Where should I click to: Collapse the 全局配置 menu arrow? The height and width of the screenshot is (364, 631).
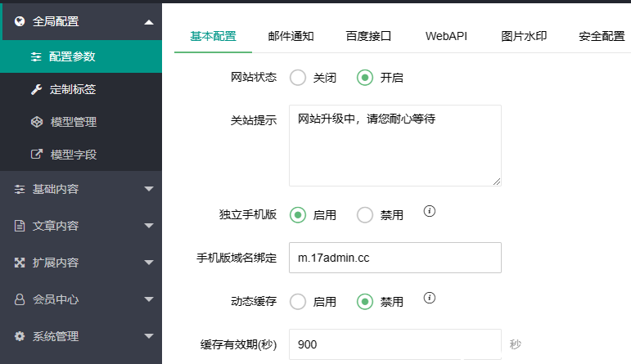point(149,22)
